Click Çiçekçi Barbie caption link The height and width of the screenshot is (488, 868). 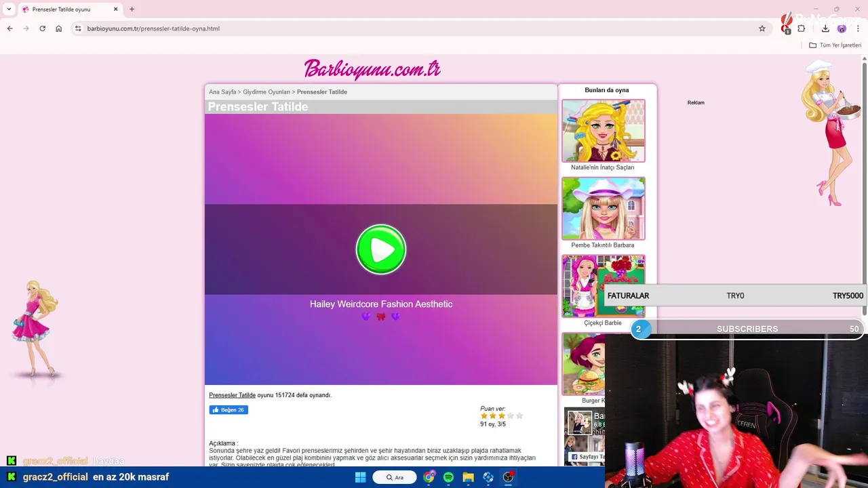point(603,323)
